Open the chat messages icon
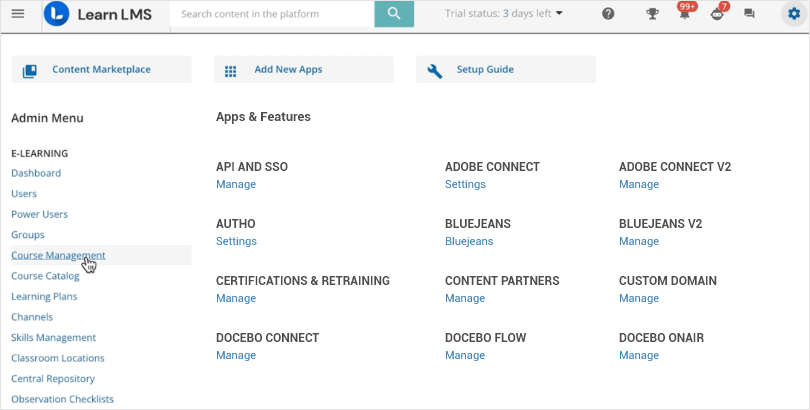This screenshot has width=810, height=410. click(749, 14)
